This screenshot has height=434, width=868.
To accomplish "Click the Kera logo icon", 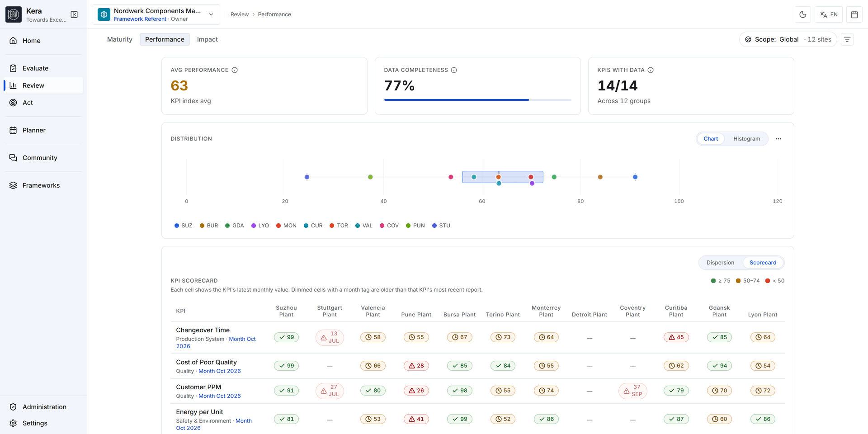I will (14, 14).
